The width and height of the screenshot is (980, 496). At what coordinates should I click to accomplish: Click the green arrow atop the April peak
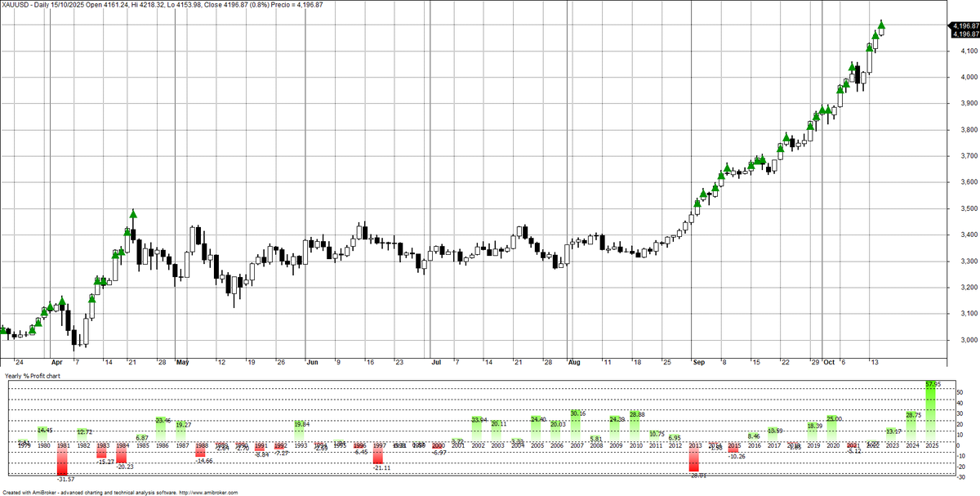pos(133,214)
